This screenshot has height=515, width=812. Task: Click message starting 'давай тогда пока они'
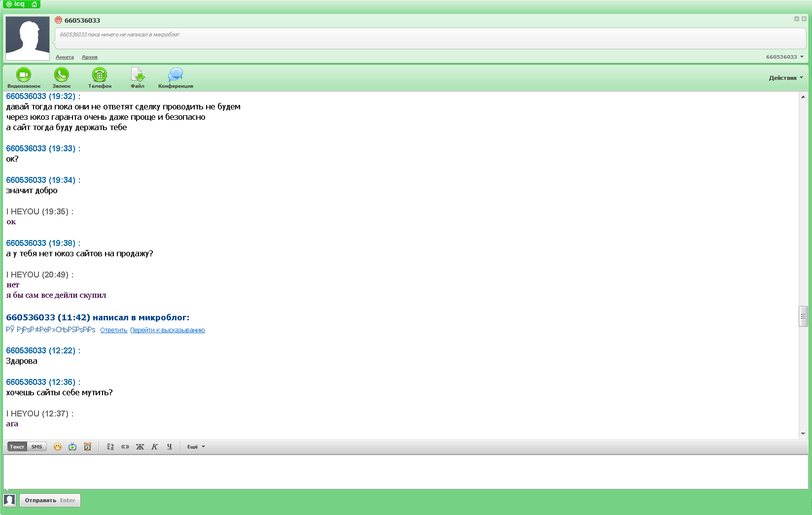tap(123, 107)
